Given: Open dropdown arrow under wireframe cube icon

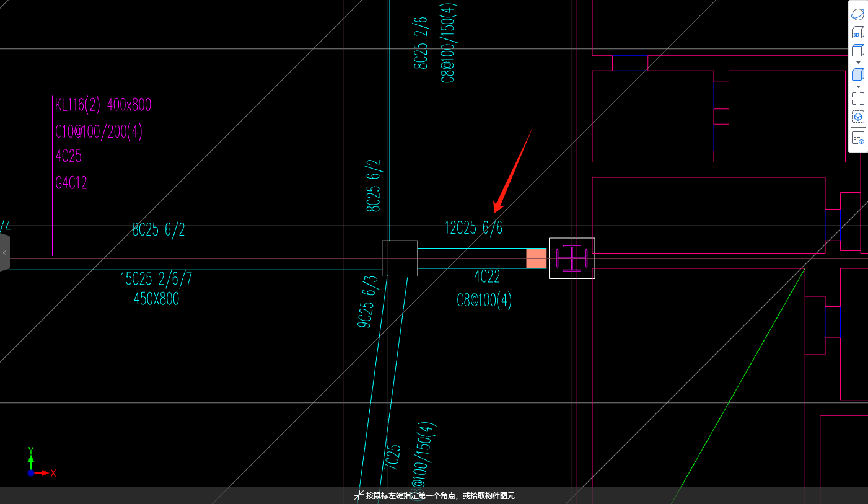Looking at the screenshot, I should pyautogui.click(x=858, y=63).
